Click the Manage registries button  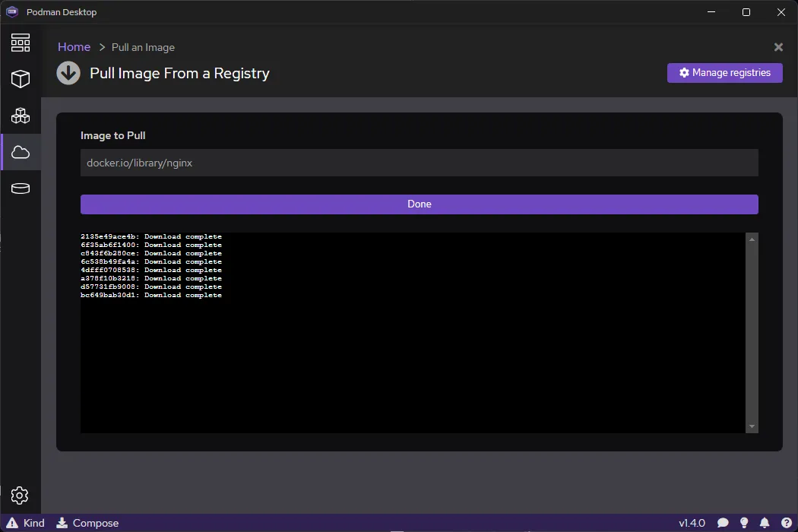click(x=725, y=73)
